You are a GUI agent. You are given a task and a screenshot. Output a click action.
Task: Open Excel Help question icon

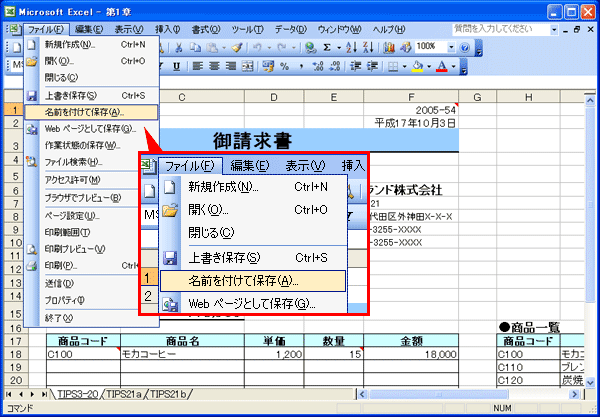tap(465, 47)
